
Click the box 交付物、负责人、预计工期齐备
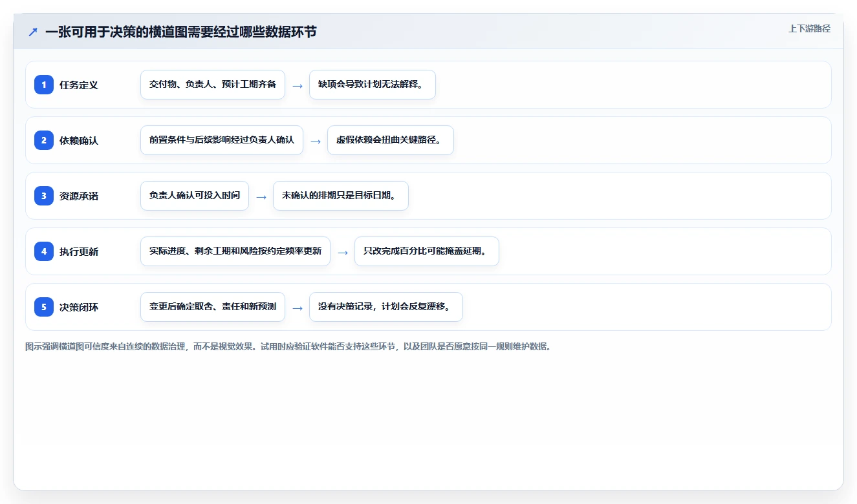click(x=213, y=85)
